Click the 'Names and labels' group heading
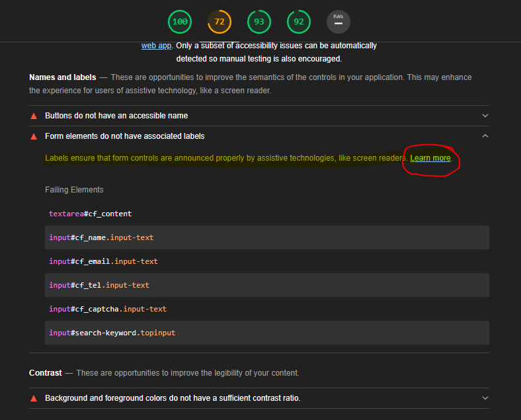 (x=63, y=77)
